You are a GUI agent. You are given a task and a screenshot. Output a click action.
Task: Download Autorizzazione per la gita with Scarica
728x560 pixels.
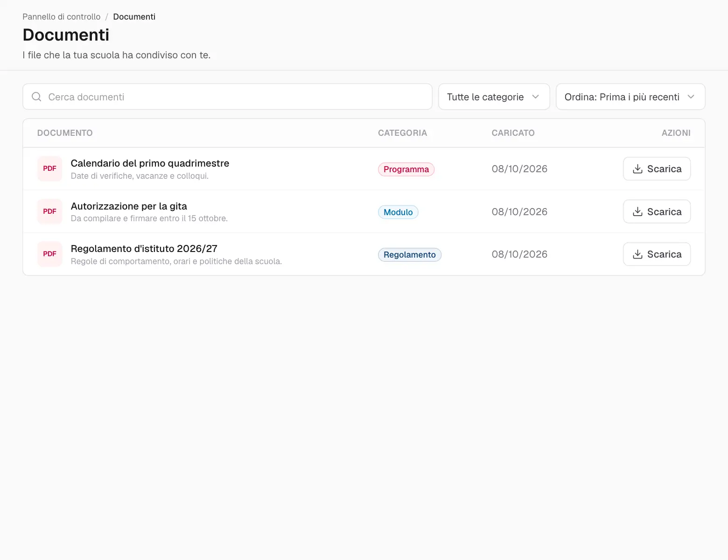(x=657, y=211)
